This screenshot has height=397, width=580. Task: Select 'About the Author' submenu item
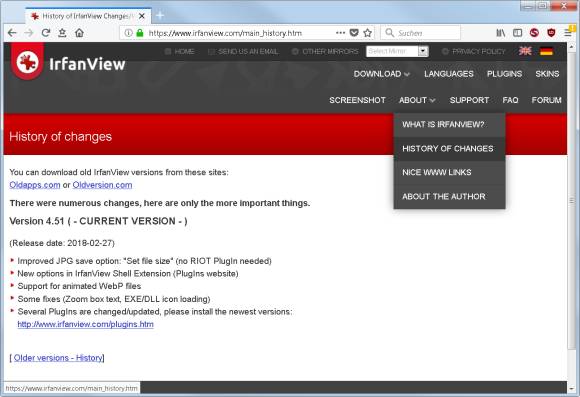point(449,196)
